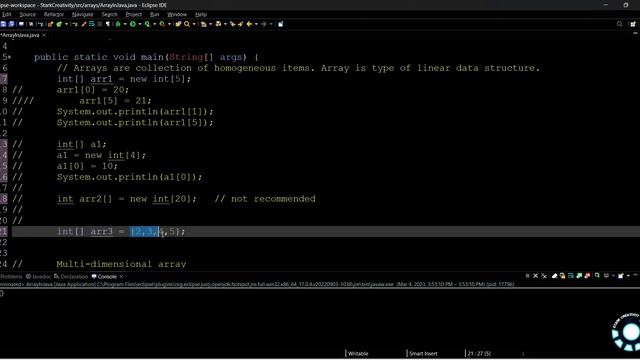Click the Open Perspective icon at toolbar right
This screenshot has width=640, height=360.
click(x=633, y=24)
